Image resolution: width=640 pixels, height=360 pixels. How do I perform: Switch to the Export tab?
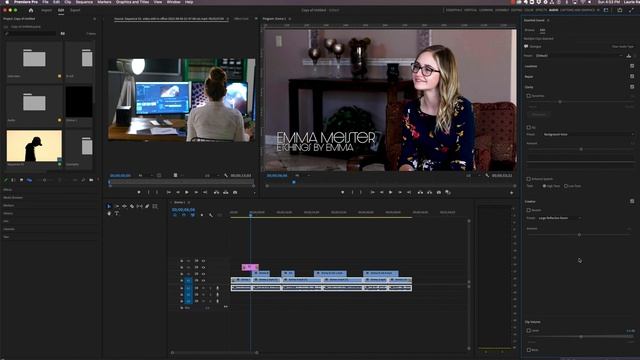pyautogui.click(x=75, y=10)
